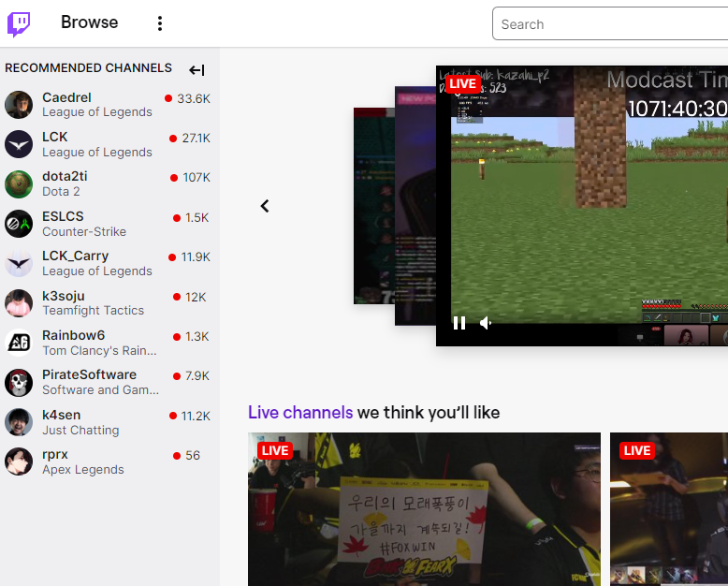Click the LCK channel avatar icon
The height and width of the screenshot is (586, 728).
19,144
